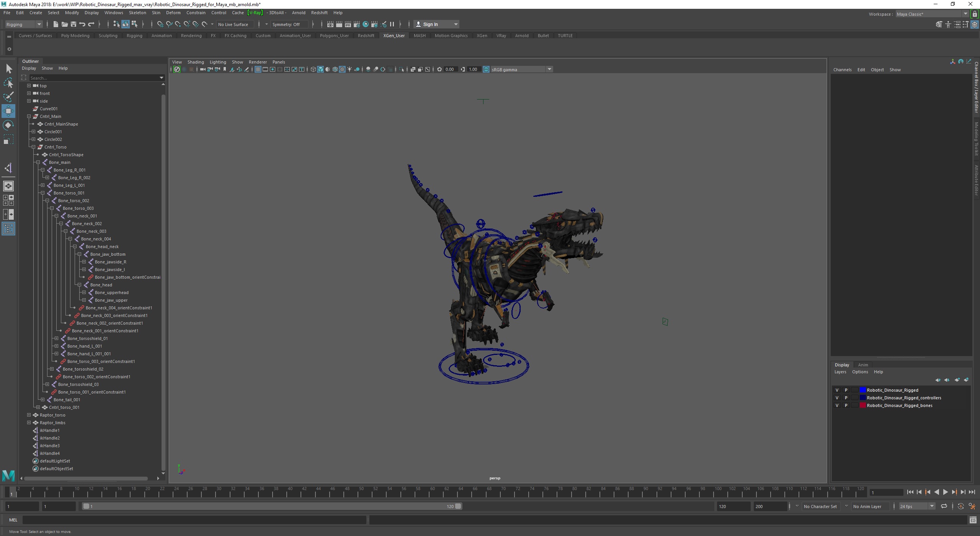Open the Render View window icon
Image resolution: width=980 pixels, height=536 pixels.
(330, 24)
